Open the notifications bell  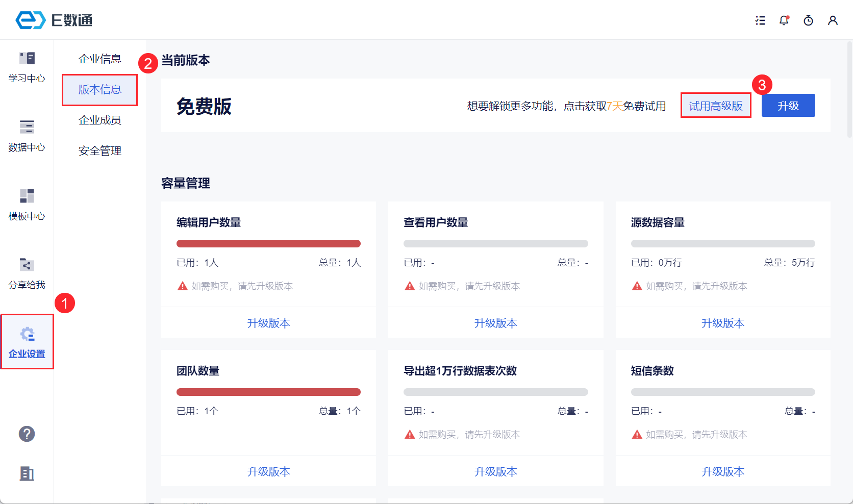click(x=784, y=20)
